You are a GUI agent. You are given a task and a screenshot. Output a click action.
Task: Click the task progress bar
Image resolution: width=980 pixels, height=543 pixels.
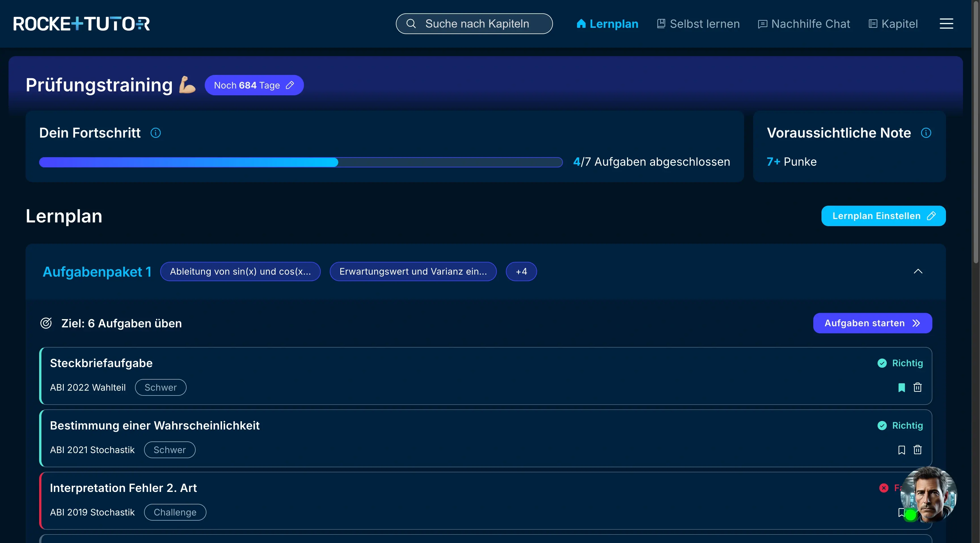[301, 162]
